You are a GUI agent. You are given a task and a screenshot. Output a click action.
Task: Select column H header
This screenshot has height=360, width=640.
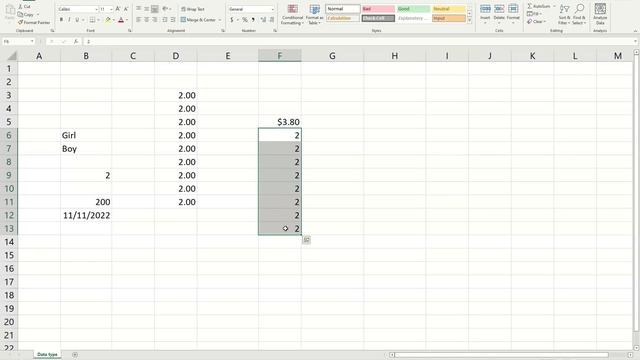click(x=394, y=56)
